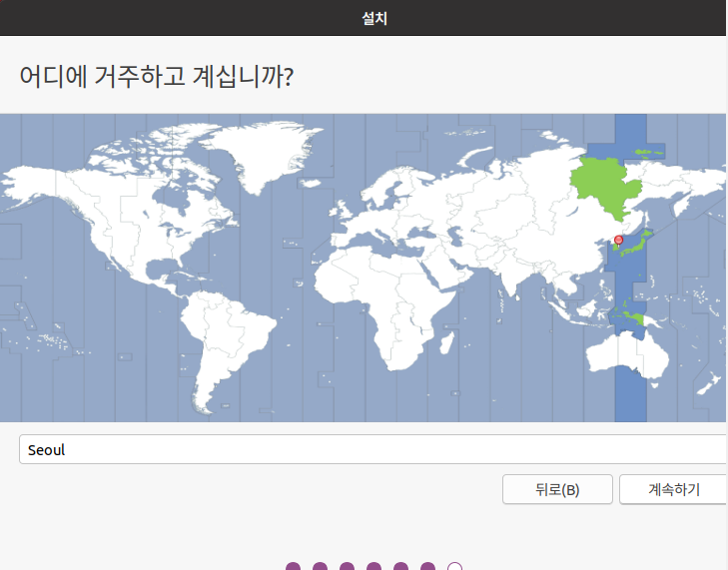
Task: Click the heading 어디에 거주하고 계십니까?
Action: (156, 76)
